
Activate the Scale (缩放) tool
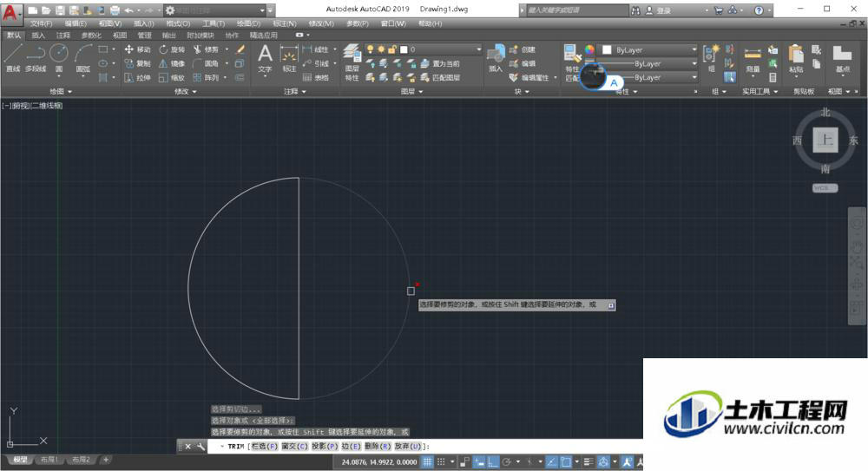[x=172, y=77]
